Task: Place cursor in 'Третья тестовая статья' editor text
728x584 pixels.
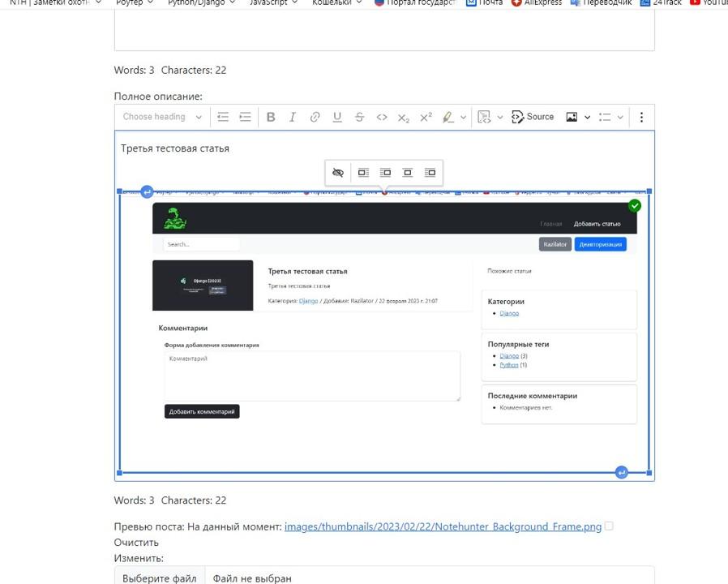Action: (175, 148)
